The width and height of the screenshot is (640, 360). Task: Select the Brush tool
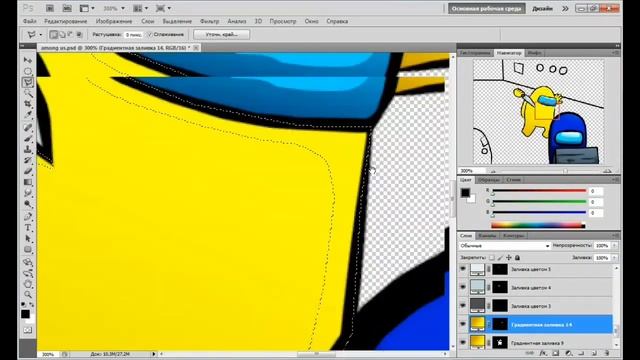pos(28,138)
